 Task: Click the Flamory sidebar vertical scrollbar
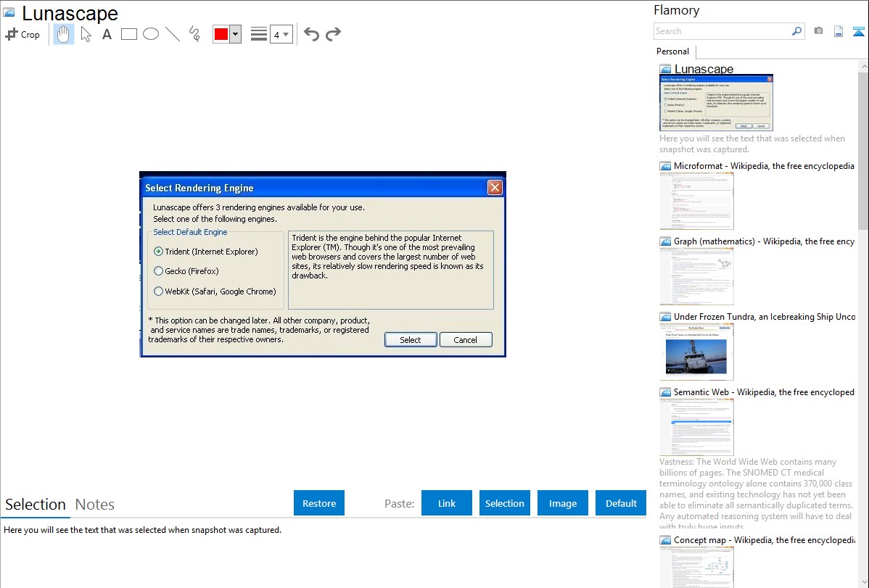point(863,151)
